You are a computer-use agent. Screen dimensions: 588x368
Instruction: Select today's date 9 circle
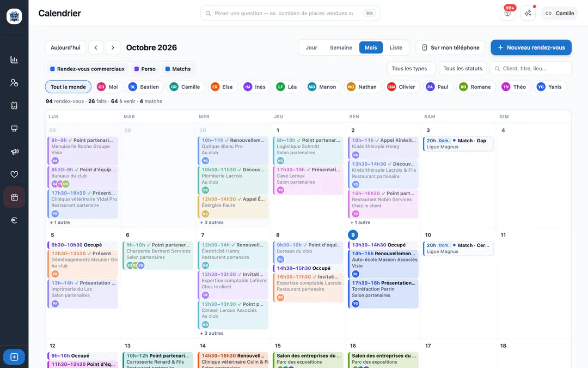coord(353,235)
